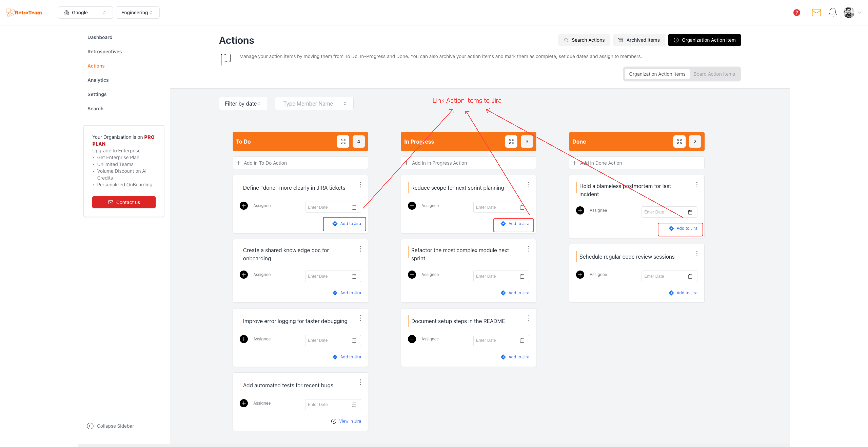868x447 pixels.
Task: Go to Dashboard in sidebar
Action: click(x=100, y=38)
